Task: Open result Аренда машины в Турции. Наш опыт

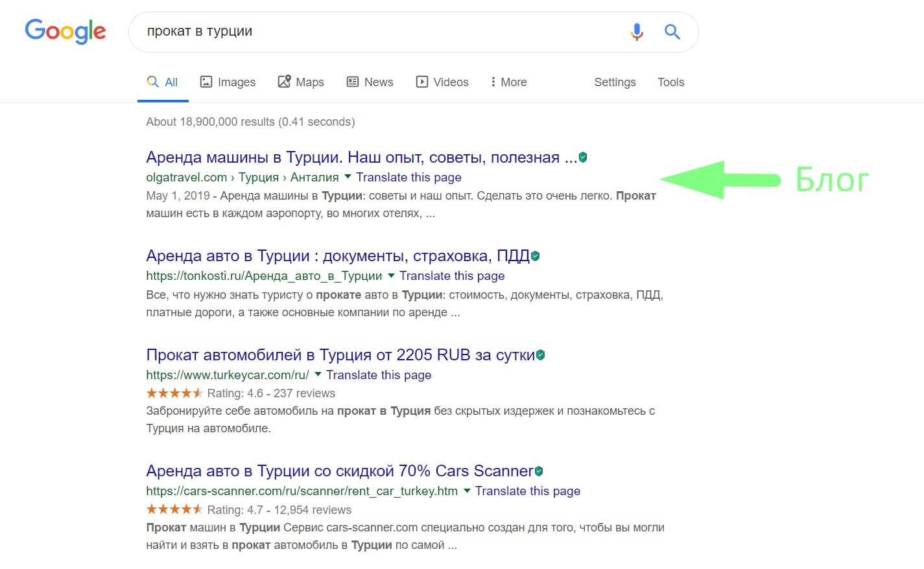Action: pos(361,157)
